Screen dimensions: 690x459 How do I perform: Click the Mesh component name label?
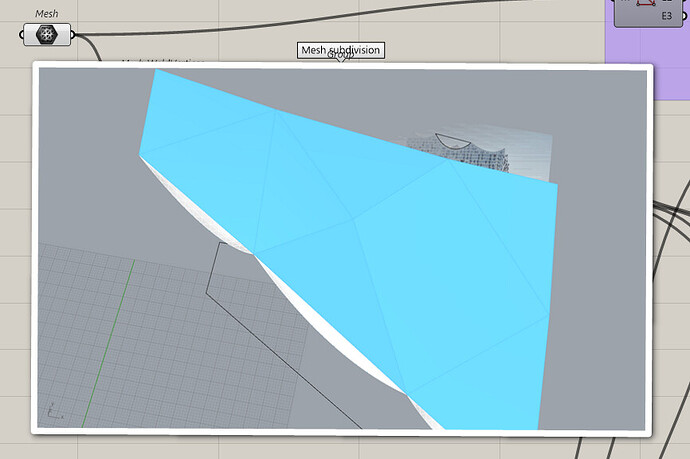tap(47, 14)
